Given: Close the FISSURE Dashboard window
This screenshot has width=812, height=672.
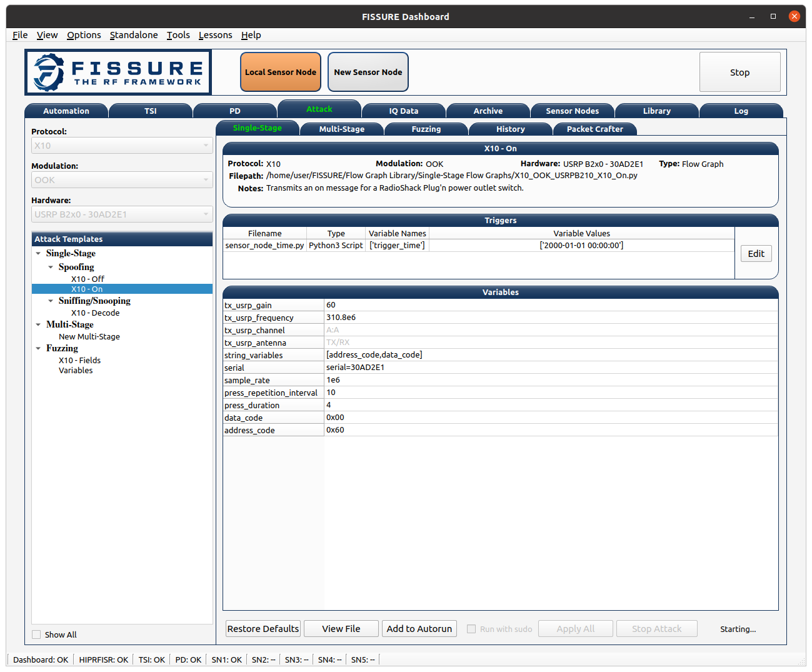Looking at the screenshot, I should [794, 16].
